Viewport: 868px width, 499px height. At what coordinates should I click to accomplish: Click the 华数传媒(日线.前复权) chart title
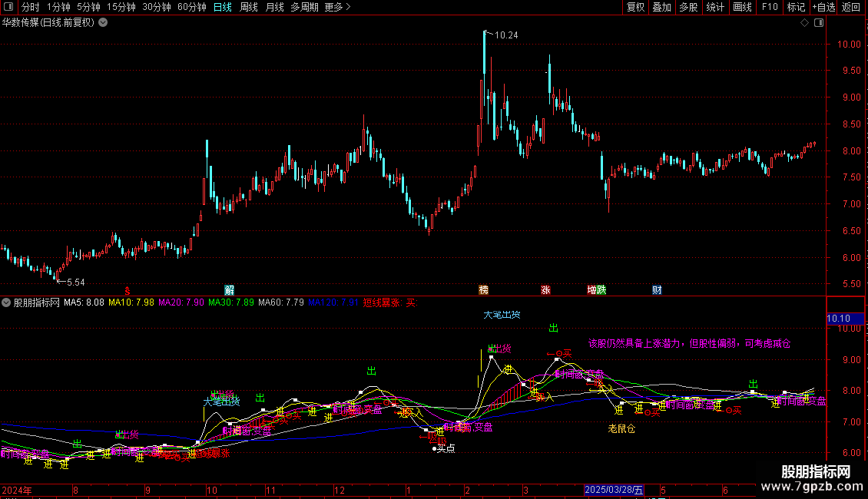[x=48, y=23]
